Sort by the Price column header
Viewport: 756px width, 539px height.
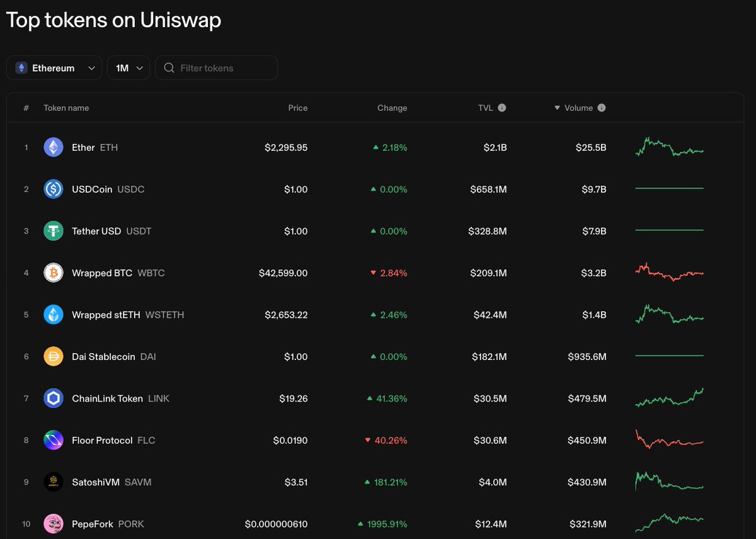click(x=297, y=108)
